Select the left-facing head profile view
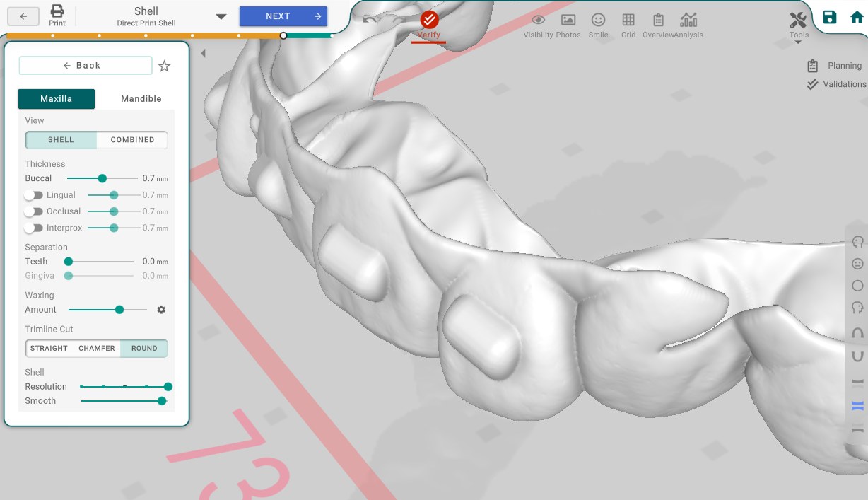Screen dimensions: 868x500 click(857, 242)
